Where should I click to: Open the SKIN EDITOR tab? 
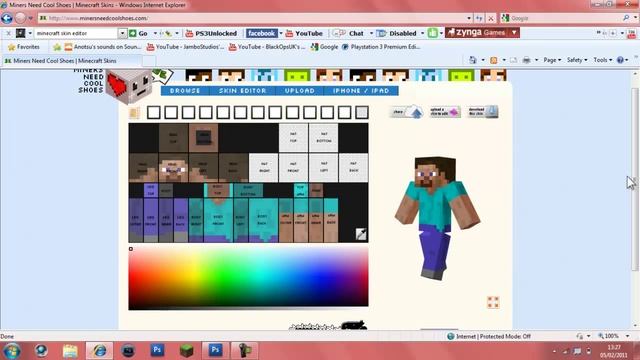coord(242,91)
